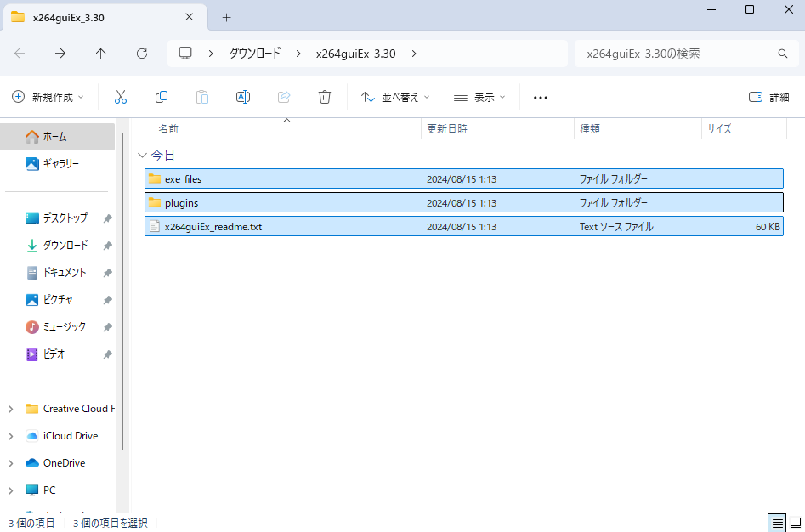Go forward with the right arrow
Screen dimensions: 805x532
click(60, 54)
